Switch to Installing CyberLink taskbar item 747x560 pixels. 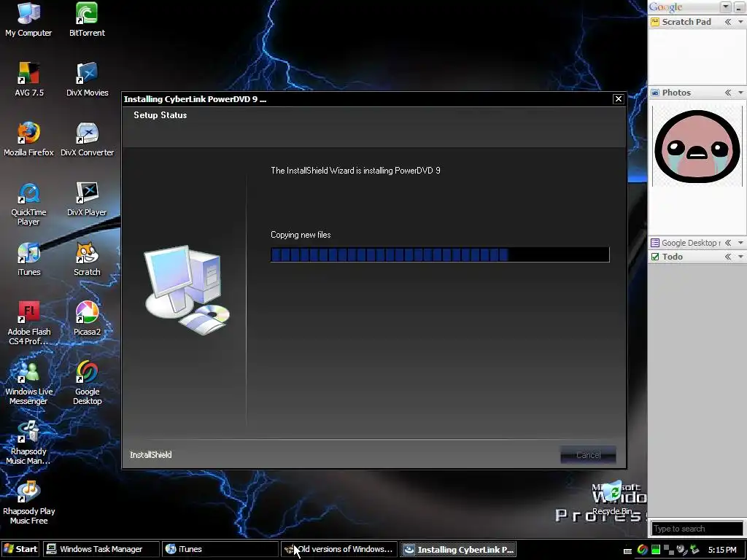(x=458, y=549)
